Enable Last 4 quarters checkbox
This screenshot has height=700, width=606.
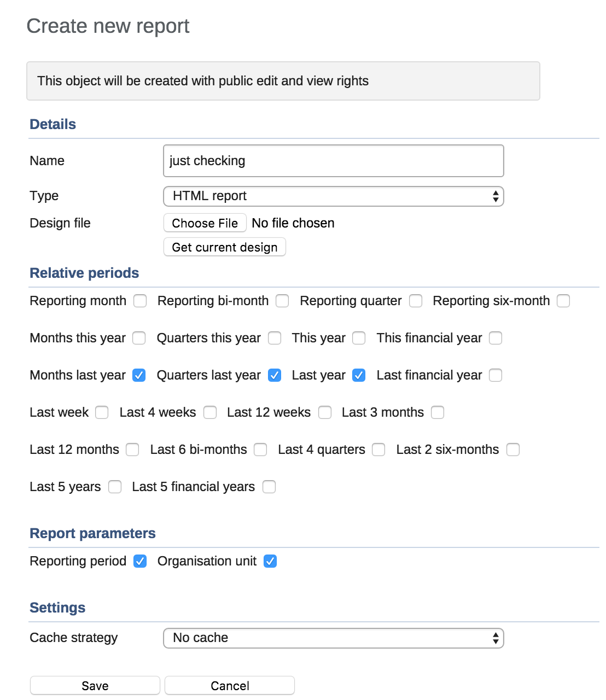tap(378, 450)
